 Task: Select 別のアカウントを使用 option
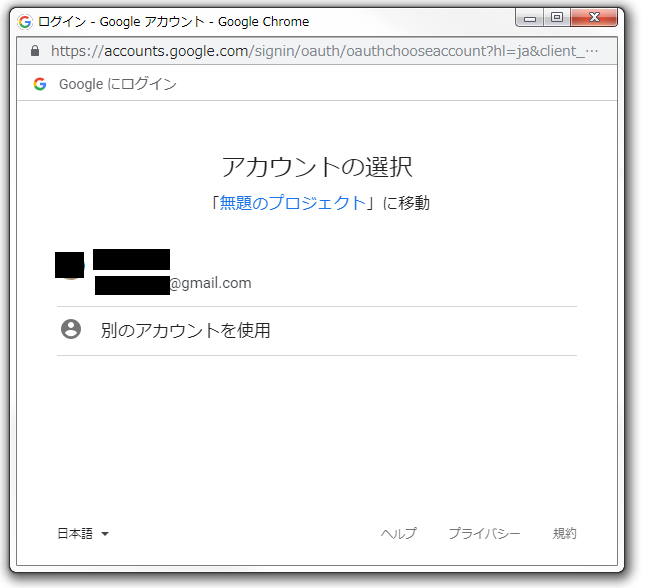(317, 331)
